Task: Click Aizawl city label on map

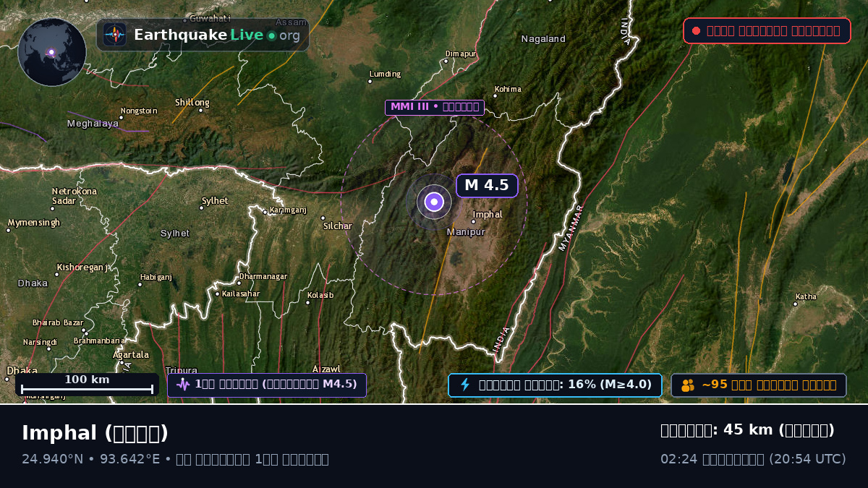Action: tap(326, 369)
